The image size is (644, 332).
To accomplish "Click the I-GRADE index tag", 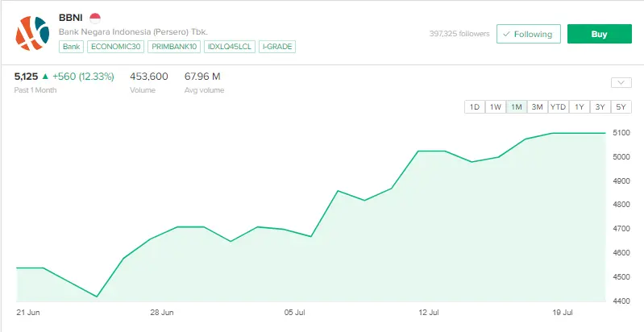I will (x=277, y=47).
